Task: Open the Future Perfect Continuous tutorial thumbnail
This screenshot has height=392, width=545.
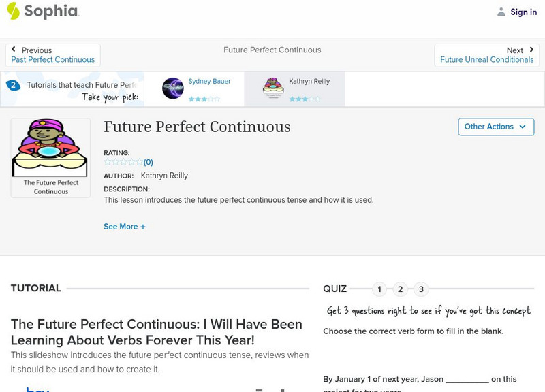Action: tap(50, 157)
